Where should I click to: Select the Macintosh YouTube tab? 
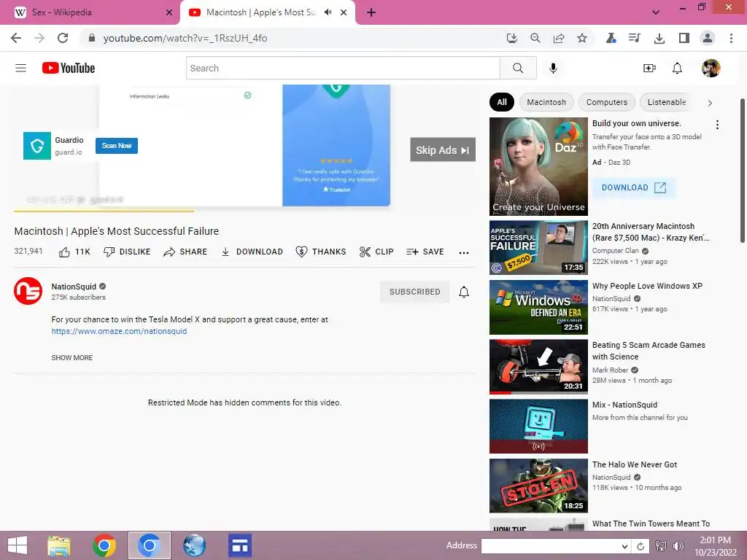tap(267, 12)
